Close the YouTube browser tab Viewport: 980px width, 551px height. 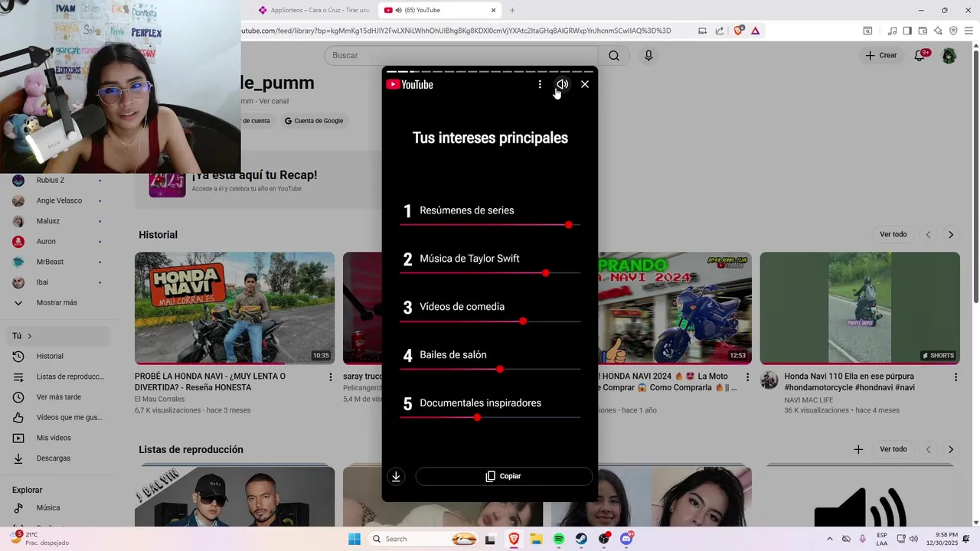click(494, 10)
